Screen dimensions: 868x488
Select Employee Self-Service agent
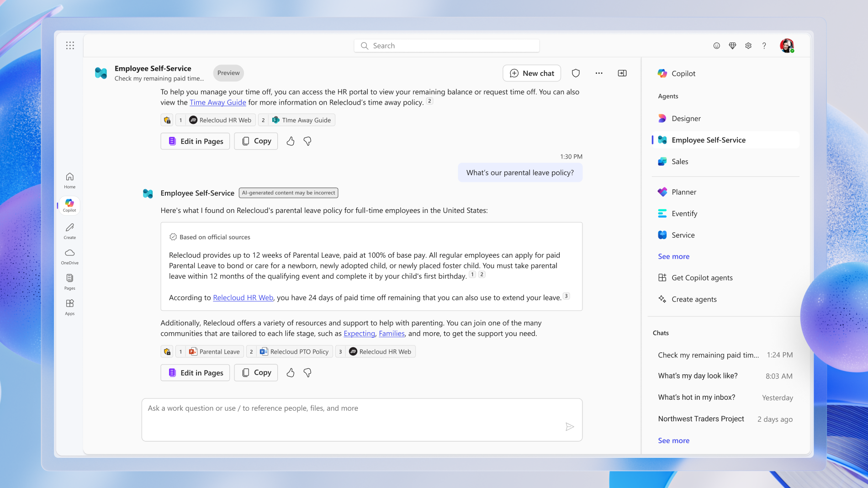click(x=725, y=140)
